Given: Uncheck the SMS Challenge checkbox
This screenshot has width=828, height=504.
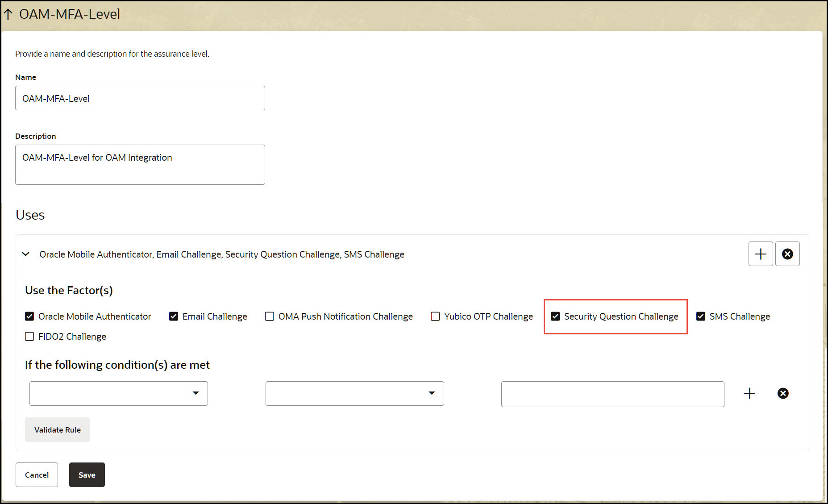Looking at the screenshot, I should click(x=701, y=317).
